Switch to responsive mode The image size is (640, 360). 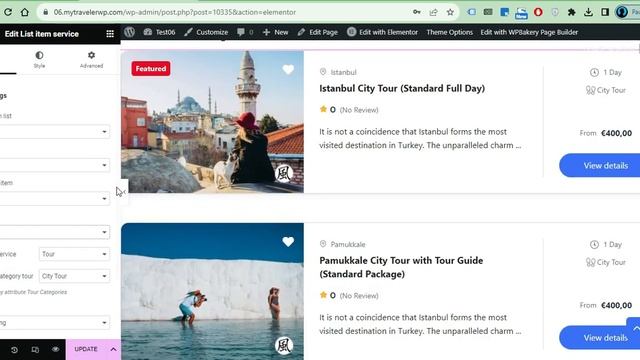35,350
